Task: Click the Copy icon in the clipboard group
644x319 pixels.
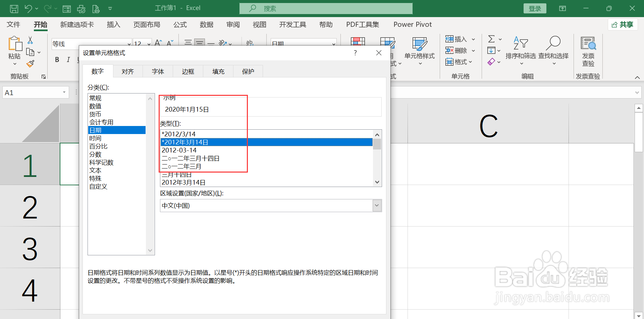Action: click(x=30, y=52)
